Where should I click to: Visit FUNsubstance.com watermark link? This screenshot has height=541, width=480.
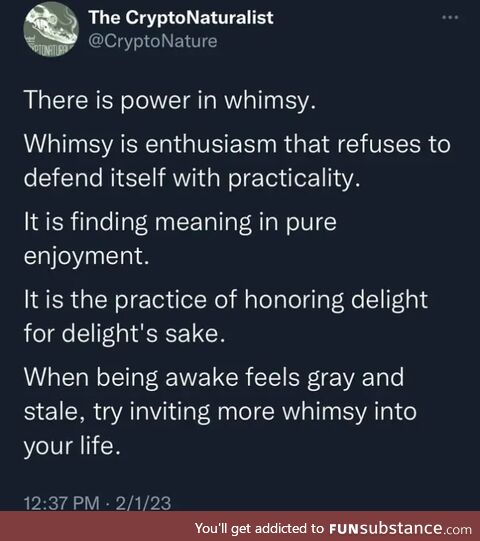pos(400,528)
